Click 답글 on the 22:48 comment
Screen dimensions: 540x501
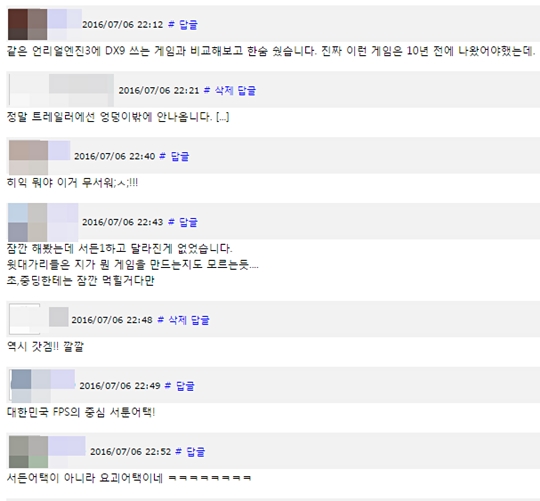200,320
